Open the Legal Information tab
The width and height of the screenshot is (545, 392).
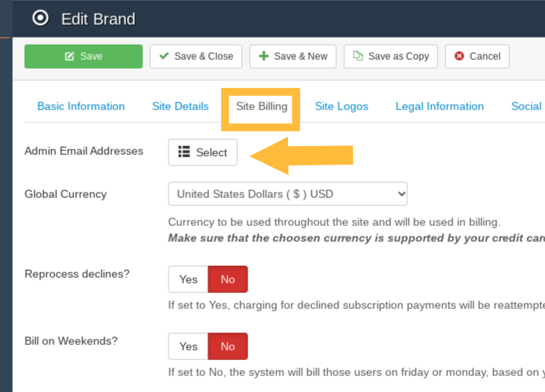(440, 106)
